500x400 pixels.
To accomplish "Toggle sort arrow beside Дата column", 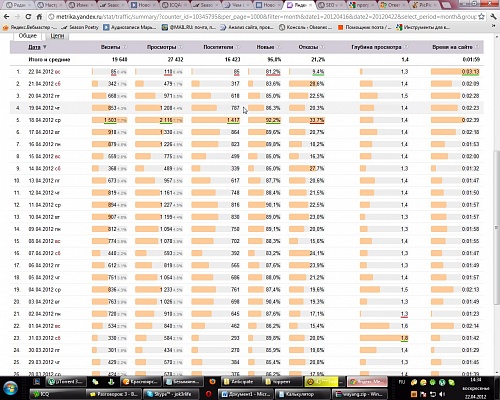I will [45, 47].
